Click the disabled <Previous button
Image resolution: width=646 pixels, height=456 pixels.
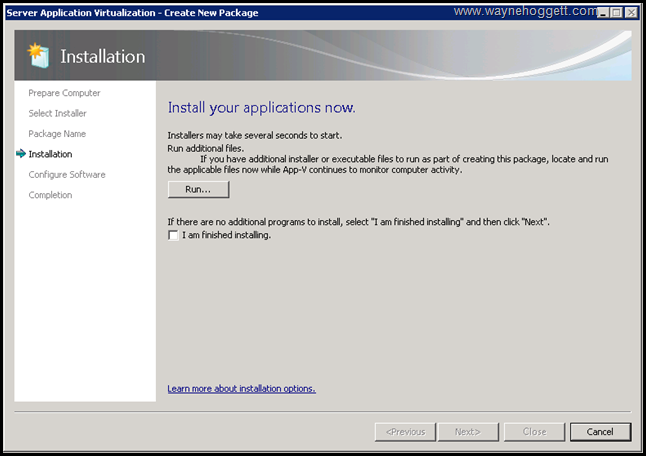point(405,432)
